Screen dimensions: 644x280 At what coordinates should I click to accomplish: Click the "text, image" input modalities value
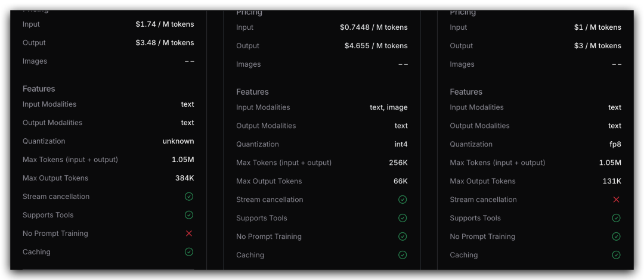coord(388,107)
